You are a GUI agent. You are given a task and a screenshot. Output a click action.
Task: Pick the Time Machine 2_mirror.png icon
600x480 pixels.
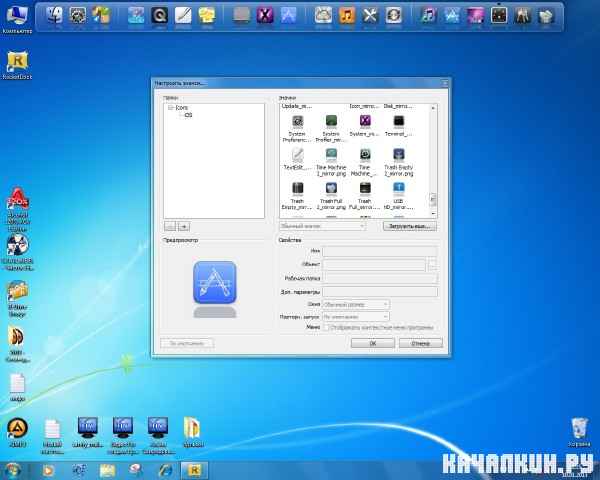[x=331, y=155]
